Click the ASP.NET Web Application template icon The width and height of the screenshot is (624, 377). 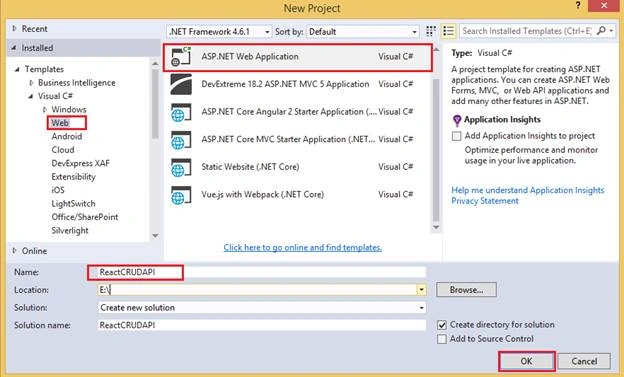coord(181,57)
